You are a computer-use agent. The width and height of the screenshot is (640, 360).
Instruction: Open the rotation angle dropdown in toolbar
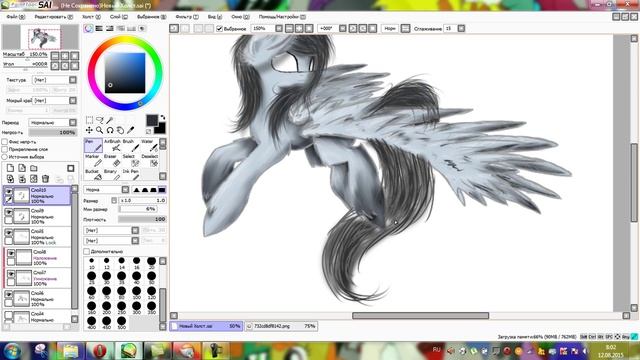coord(343,29)
